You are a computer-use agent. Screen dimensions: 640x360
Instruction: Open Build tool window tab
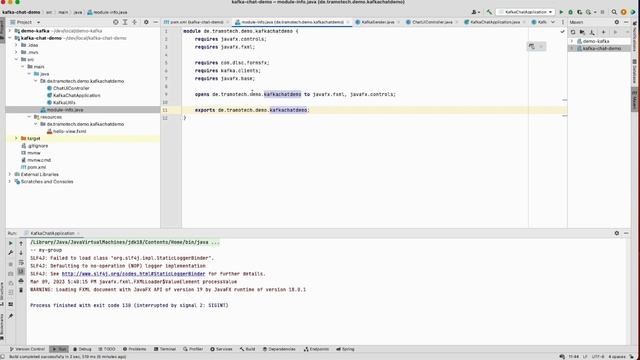[247, 349]
